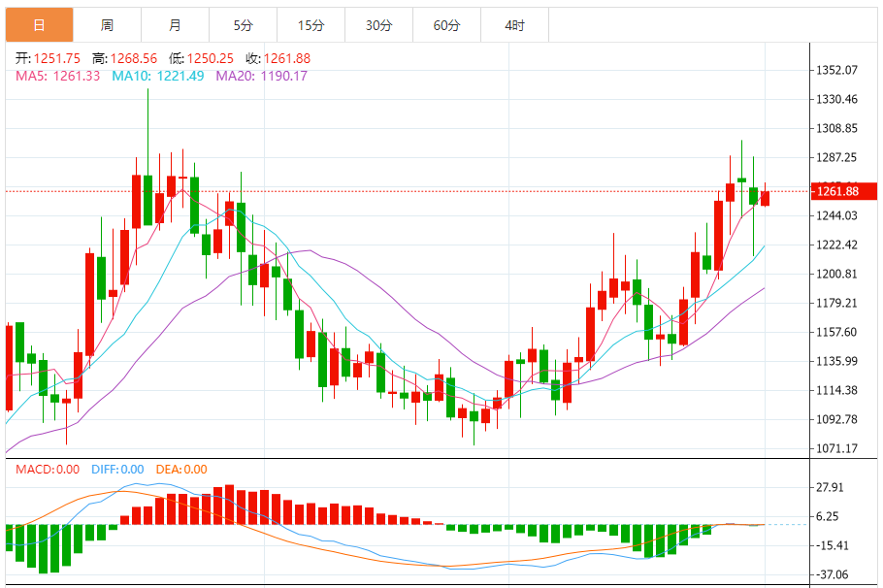Click the 1092.78 price axis label
Image resolution: width=883 pixels, height=588 pixels.
(x=836, y=419)
